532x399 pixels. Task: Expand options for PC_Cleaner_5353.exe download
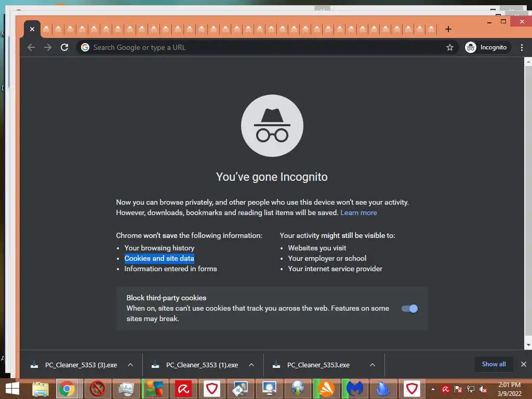point(372,365)
